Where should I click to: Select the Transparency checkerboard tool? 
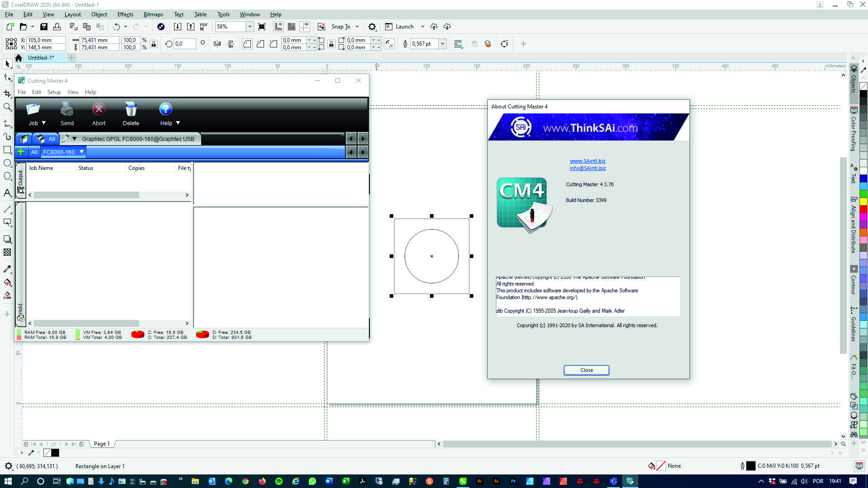[7, 253]
